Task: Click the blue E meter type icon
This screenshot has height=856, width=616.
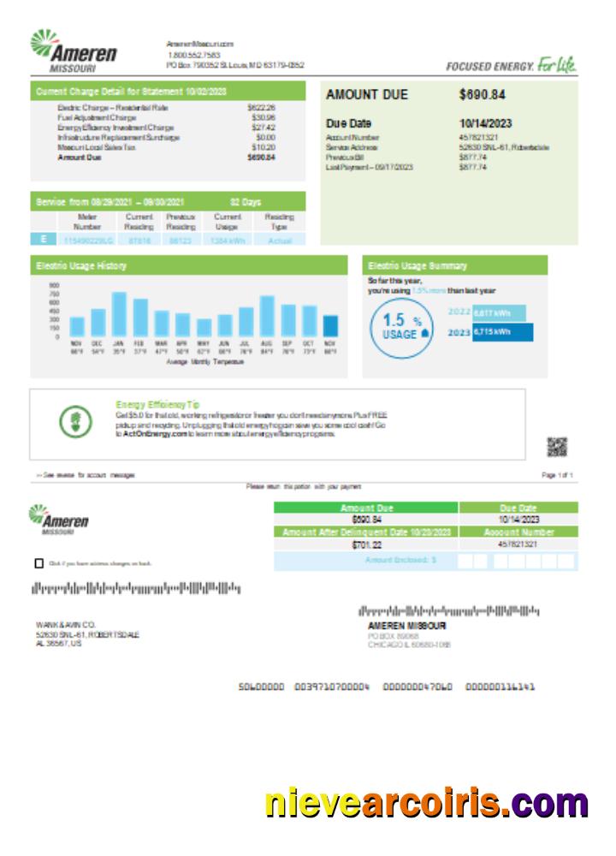Action: (x=41, y=241)
